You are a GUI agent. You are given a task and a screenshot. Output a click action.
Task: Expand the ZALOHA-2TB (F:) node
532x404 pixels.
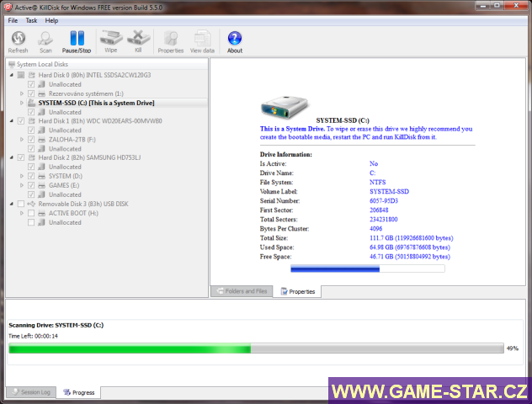pos(22,140)
